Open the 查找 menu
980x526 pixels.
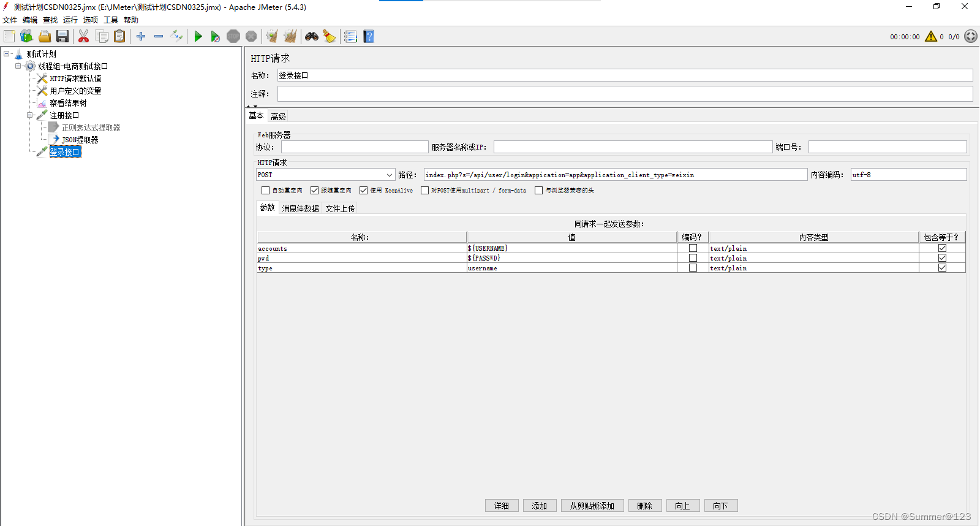[50, 20]
